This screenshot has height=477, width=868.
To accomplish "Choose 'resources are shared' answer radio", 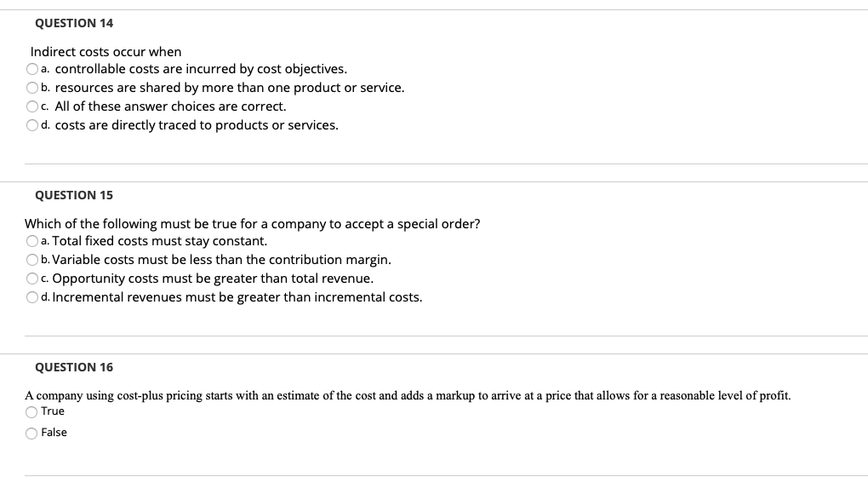I will [x=32, y=88].
